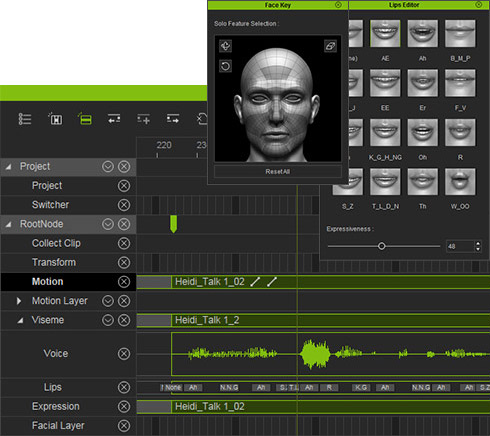Select the Oh lip shape thumbnail
Viewport: 490px width, 436px height.
[422, 132]
